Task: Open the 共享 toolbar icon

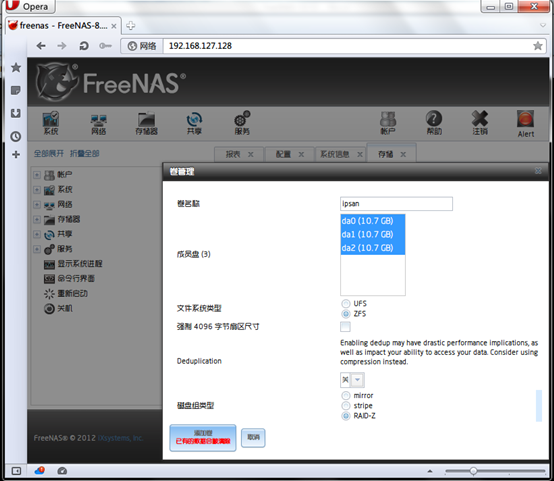Action: 194,123
